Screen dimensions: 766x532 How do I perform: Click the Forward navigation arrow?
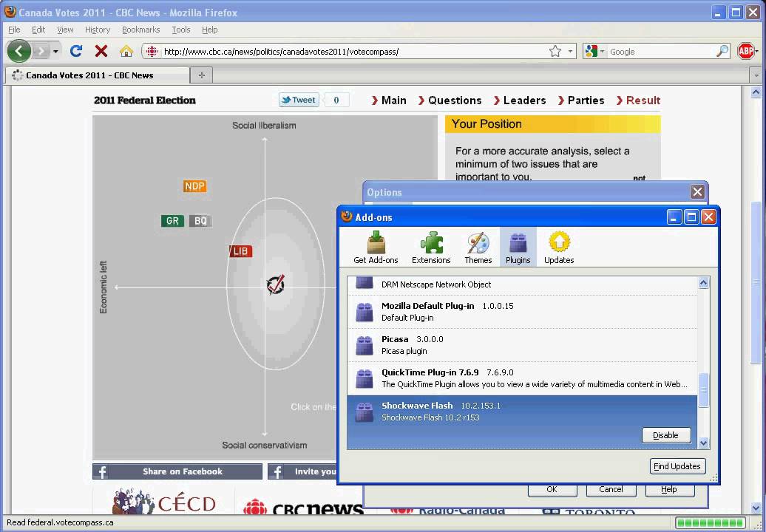coord(41,51)
